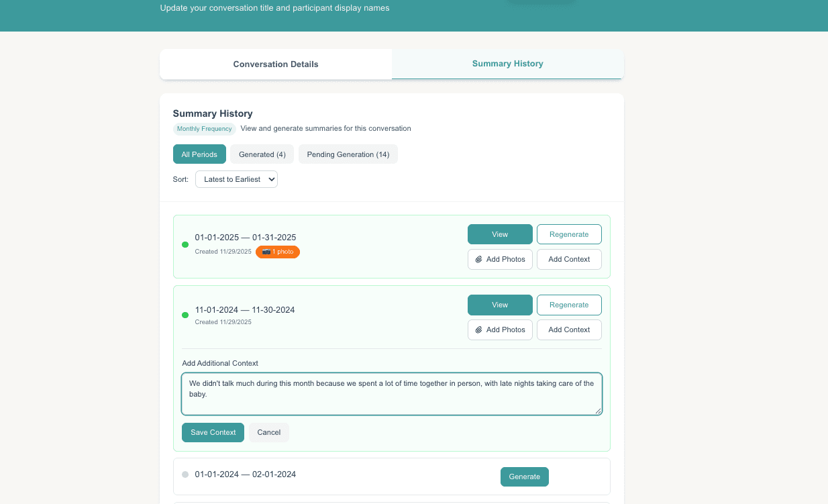Click the green status dot for November 2024 period
Viewport: 828px width, 504px height.
(x=185, y=315)
